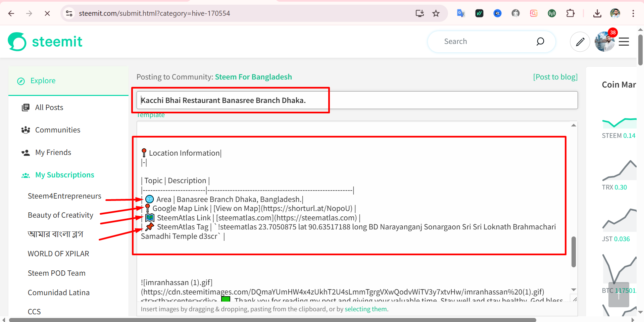Image resolution: width=644 pixels, height=322 pixels.
Task: Open the pink search extension icon
Action: [x=534, y=13]
